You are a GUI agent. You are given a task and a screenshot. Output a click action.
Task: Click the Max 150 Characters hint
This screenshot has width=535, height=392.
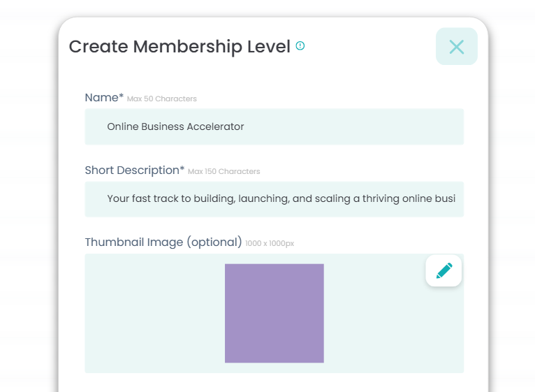coord(223,172)
